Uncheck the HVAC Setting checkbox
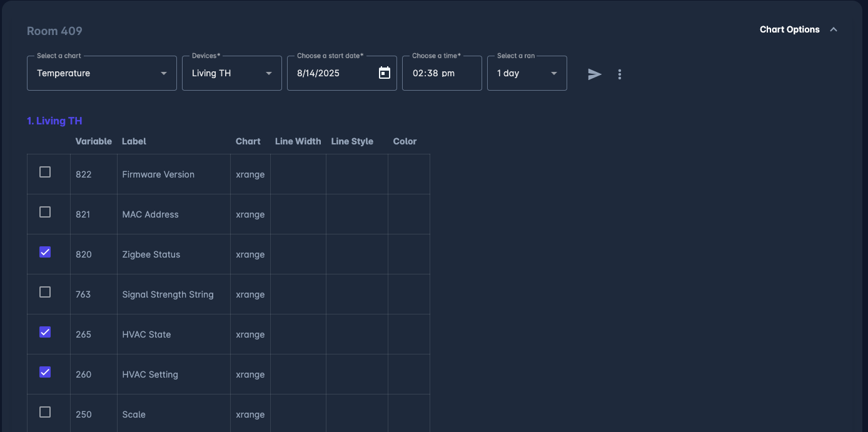Screen dimensions: 868x432 [x=45, y=372]
